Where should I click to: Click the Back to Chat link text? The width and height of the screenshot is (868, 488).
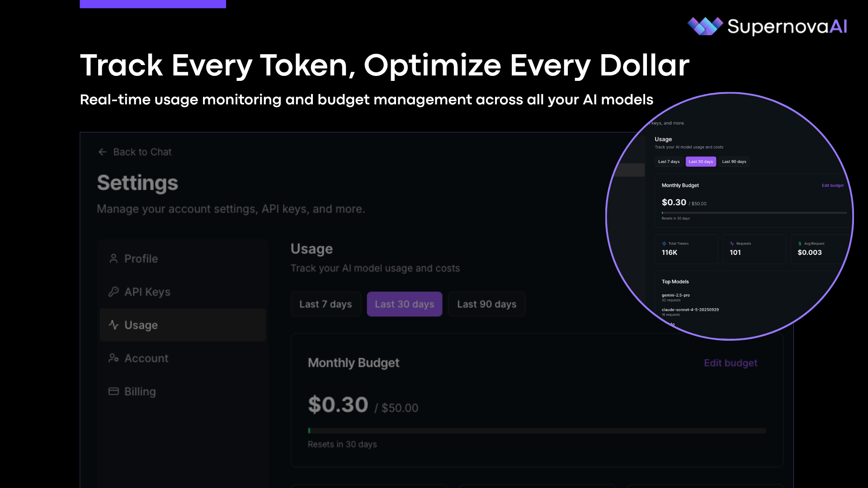[142, 152]
